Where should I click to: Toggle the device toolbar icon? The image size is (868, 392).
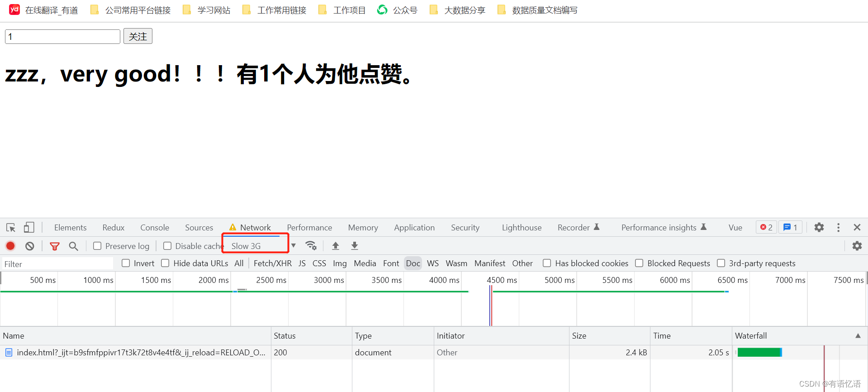click(29, 227)
